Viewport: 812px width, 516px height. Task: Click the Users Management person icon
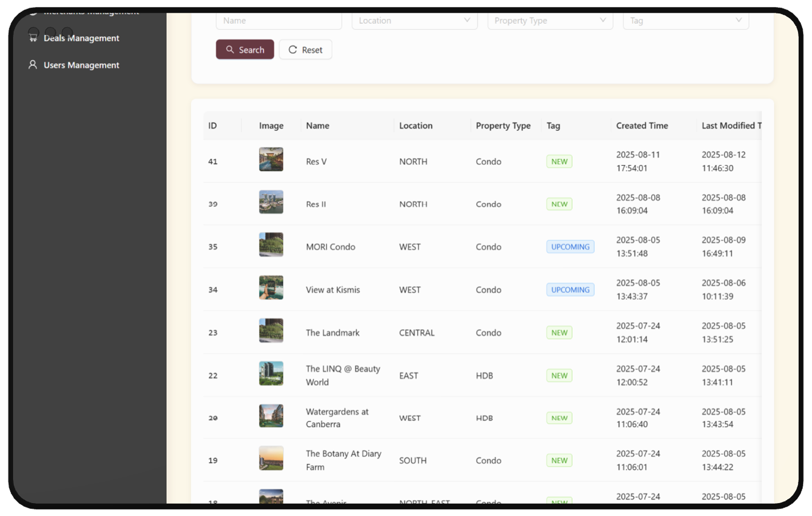[x=33, y=64]
